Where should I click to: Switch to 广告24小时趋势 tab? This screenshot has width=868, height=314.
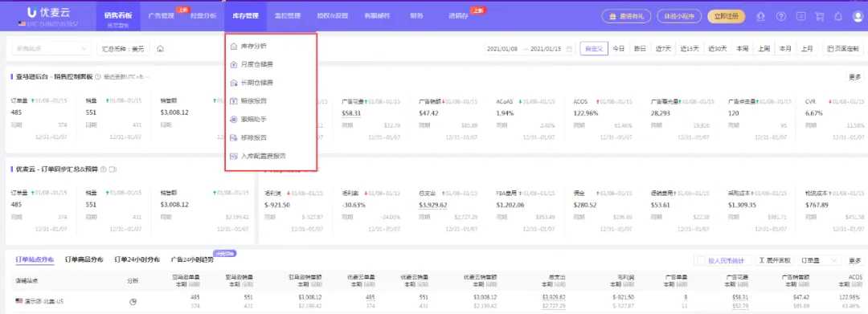tap(193, 259)
